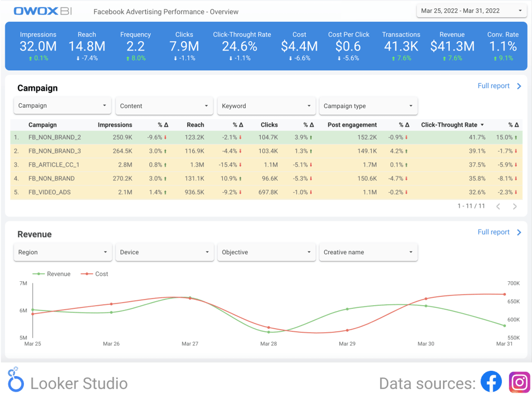Screen dimensions: 532x400
Task: Sort table by Impressions column header
Action: (x=115, y=125)
